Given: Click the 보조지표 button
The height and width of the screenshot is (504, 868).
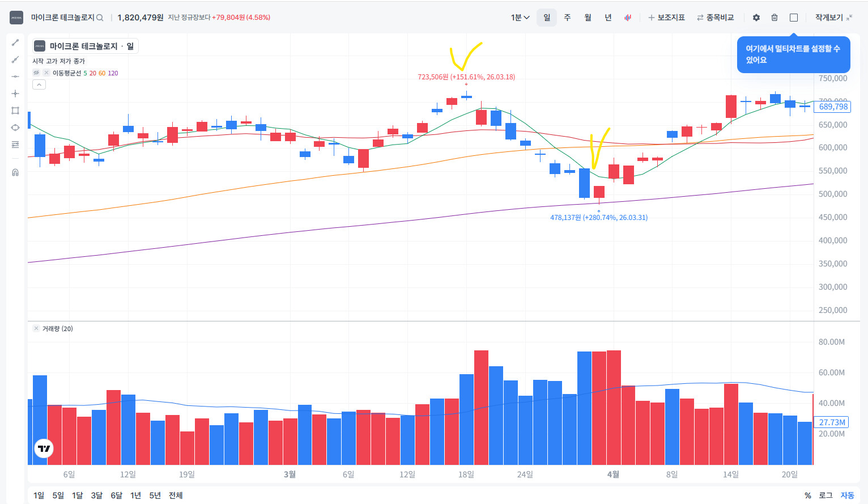Looking at the screenshot, I should pyautogui.click(x=666, y=18).
